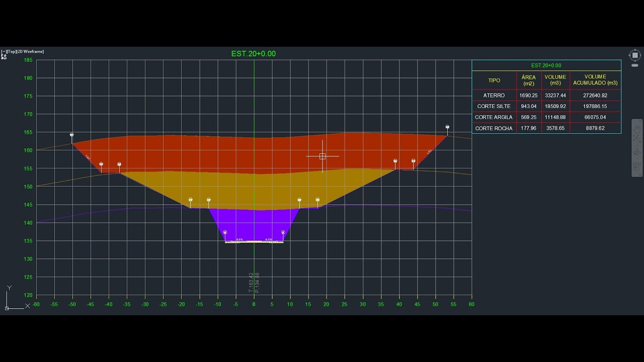Image resolution: width=644 pixels, height=362 pixels.
Task: Click the area value 1690.25
Action: pyautogui.click(x=528, y=96)
